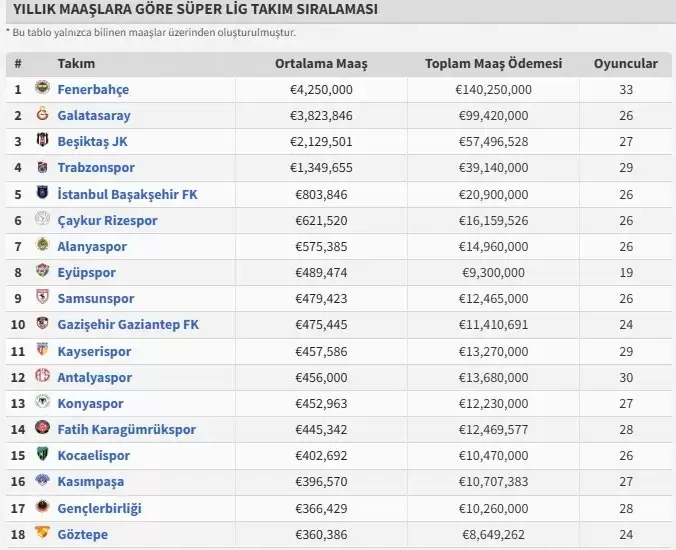676x550 pixels.
Task: Click the Trabzonspor team logo
Action: click(x=43, y=167)
